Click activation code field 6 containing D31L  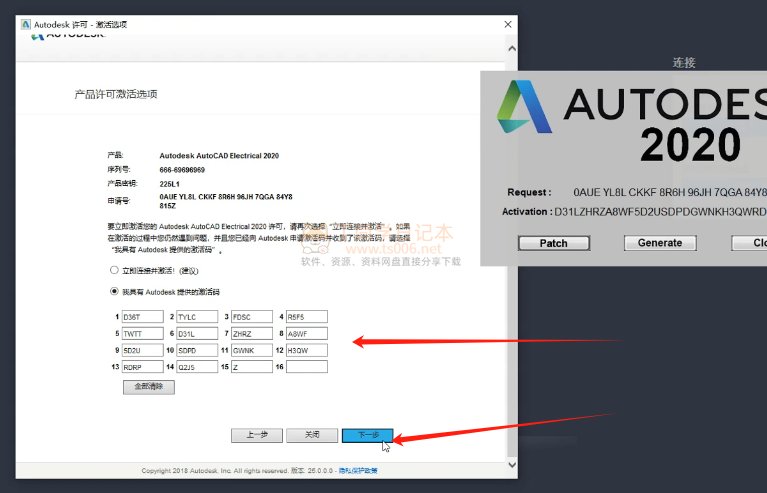click(197, 334)
